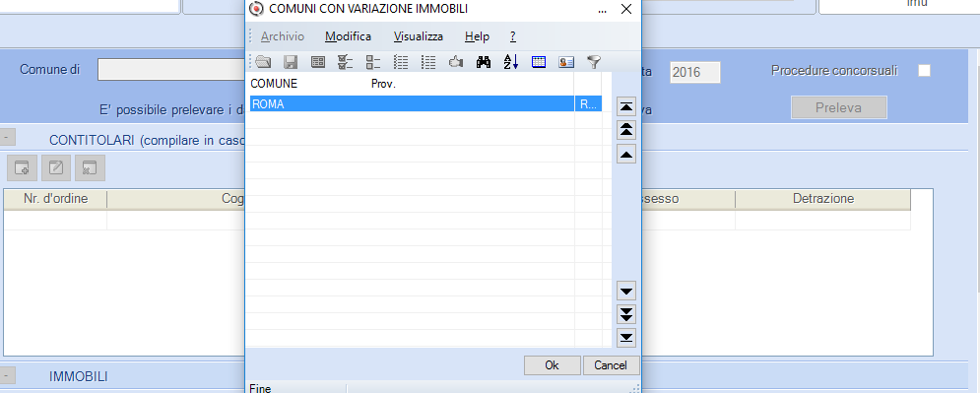Open the Visualizza menu
Image resolution: width=980 pixels, height=393 pixels.
coord(419,36)
